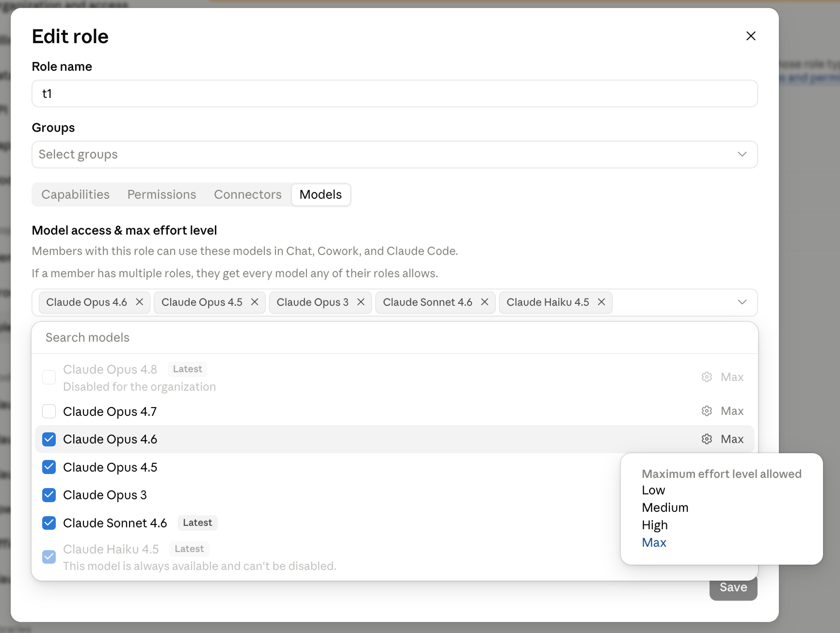The width and height of the screenshot is (840, 633).
Task: Collapse the models selector chevron
Action: [742, 302]
